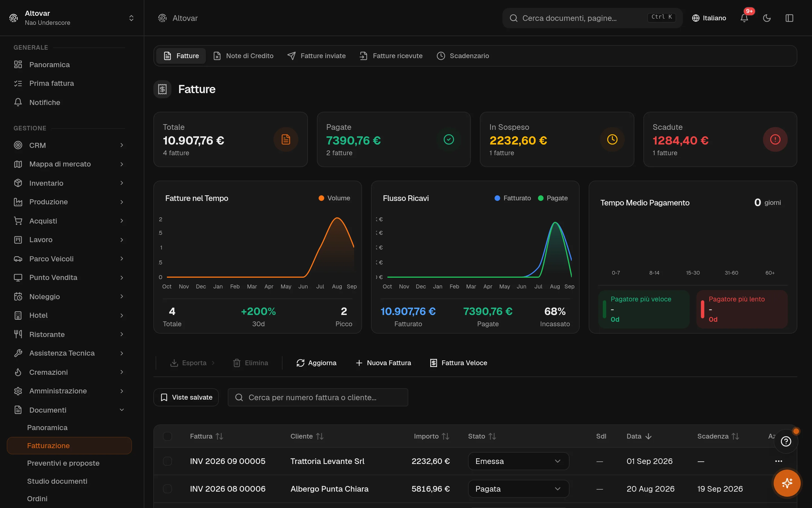812x508 pixels.
Task: Click Fattura Veloce button
Action: [458, 363]
